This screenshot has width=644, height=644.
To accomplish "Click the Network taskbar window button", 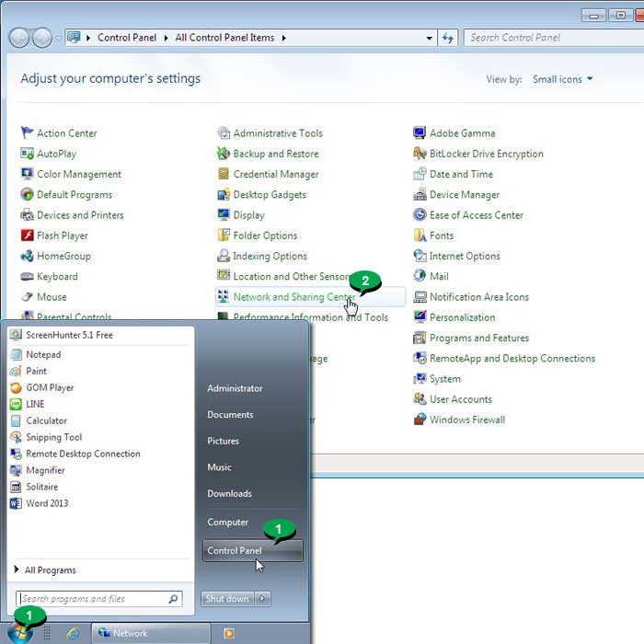I will (150, 633).
